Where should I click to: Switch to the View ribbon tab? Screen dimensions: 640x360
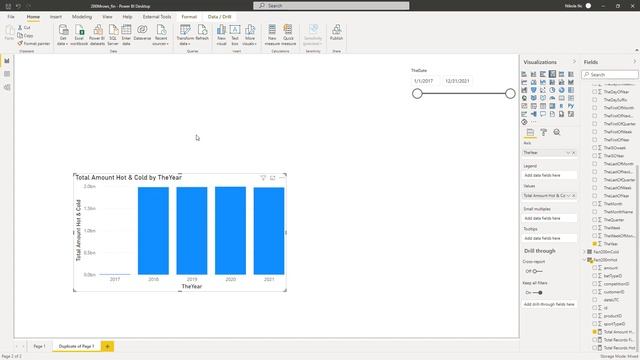pos(107,17)
